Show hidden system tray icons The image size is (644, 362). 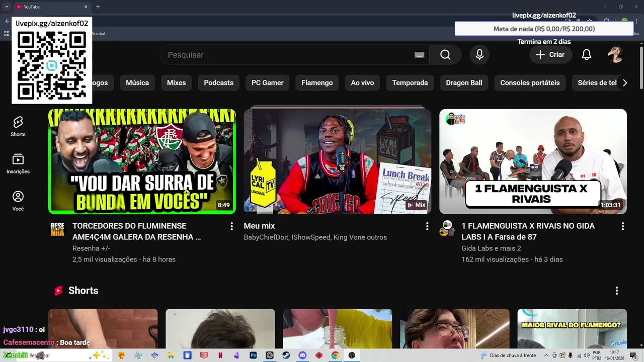tap(546, 355)
